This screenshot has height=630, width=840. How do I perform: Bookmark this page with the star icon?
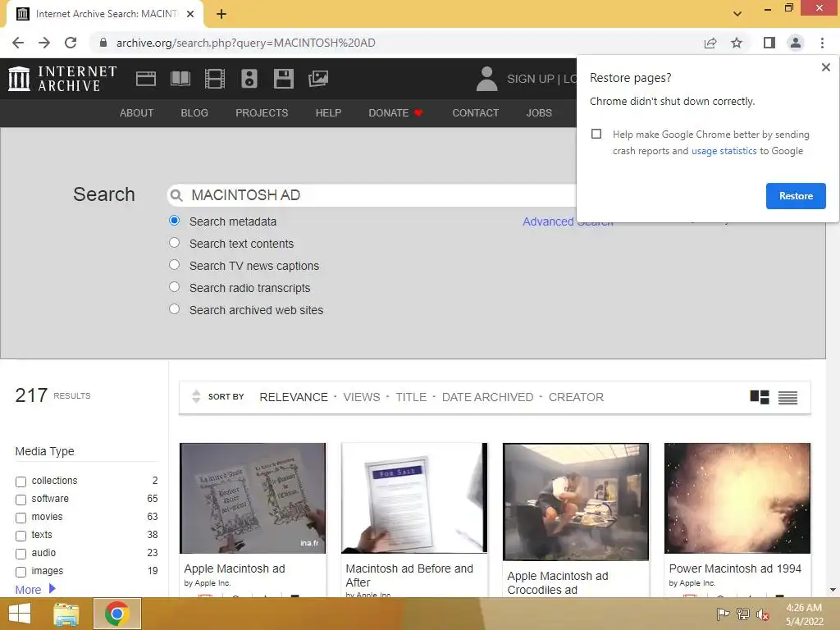pyautogui.click(x=737, y=43)
